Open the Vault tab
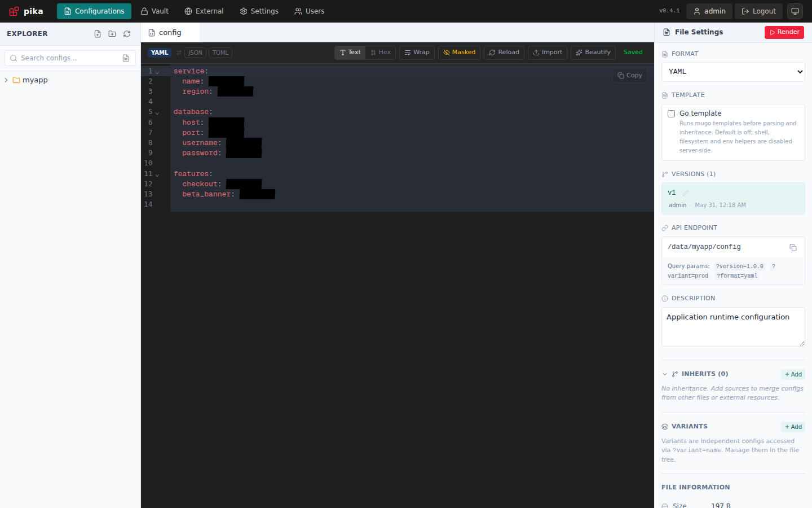The width and height of the screenshot is (812, 508). pos(155,11)
